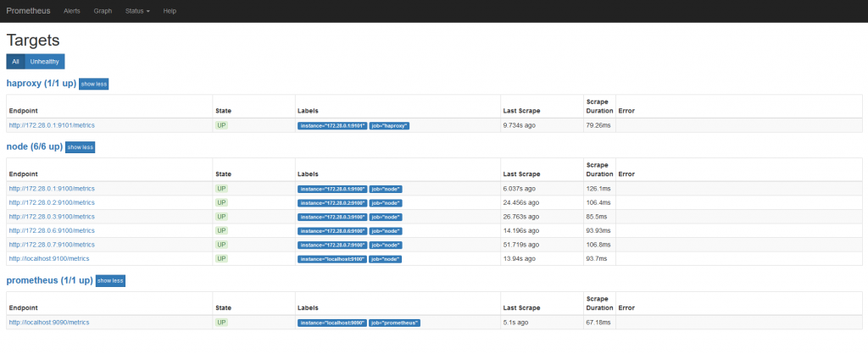Click job="node" badge in localhost:9100 row
The height and width of the screenshot is (353, 868).
tap(386, 259)
